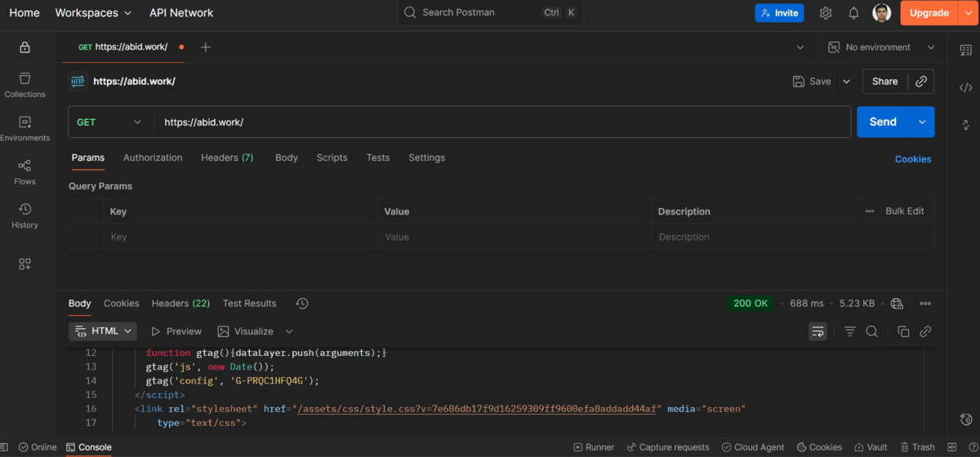
Task: Switch to the Authorization tab
Action: click(153, 158)
